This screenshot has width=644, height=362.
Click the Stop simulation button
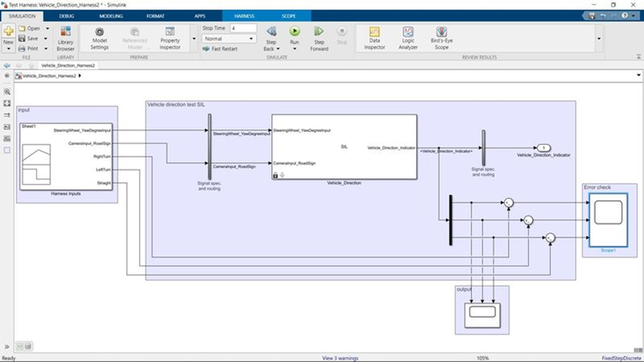(x=341, y=35)
